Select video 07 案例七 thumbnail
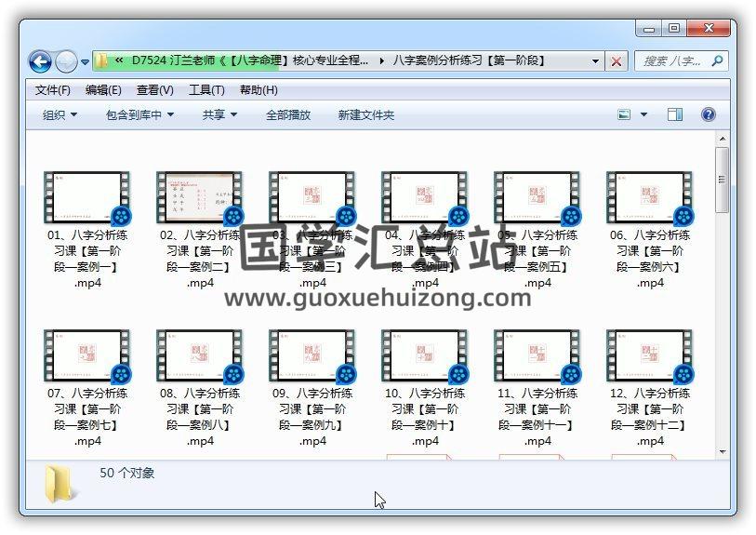The height and width of the screenshot is (535, 756). click(x=87, y=356)
